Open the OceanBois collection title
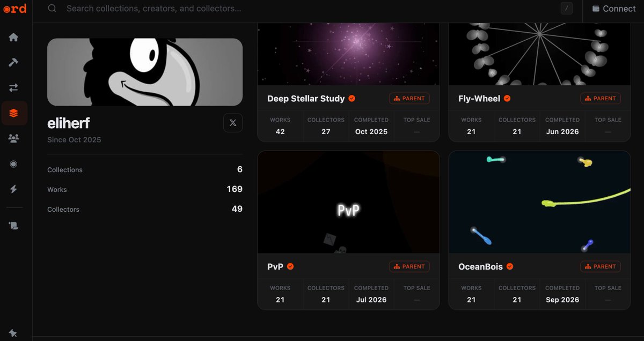The height and width of the screenshot is (341, 644). (481, 266)
